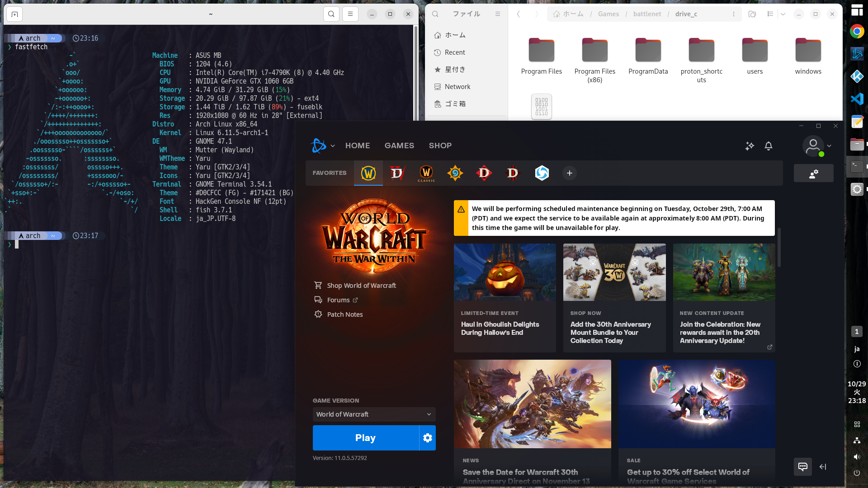This screenshot has height=488, width=868.
Task: Open Program Files (x86) folder
Action: [595, 61]
